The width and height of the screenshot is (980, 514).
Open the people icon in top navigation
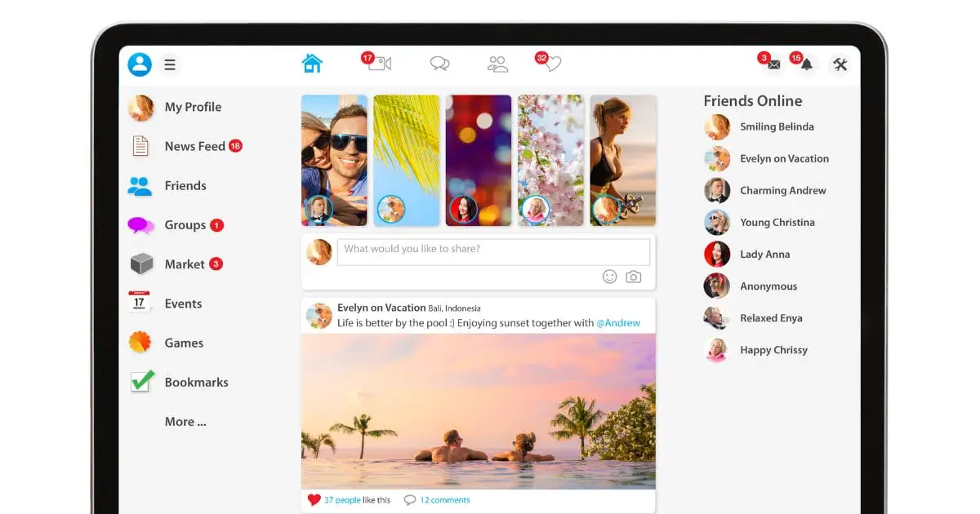[x=497, y=64]
